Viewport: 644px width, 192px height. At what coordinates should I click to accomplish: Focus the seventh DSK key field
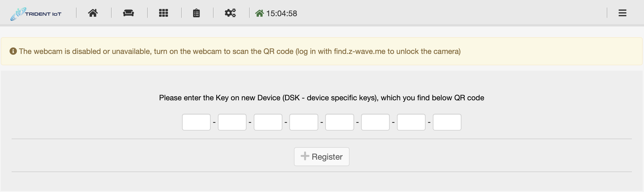click(411, 122)
